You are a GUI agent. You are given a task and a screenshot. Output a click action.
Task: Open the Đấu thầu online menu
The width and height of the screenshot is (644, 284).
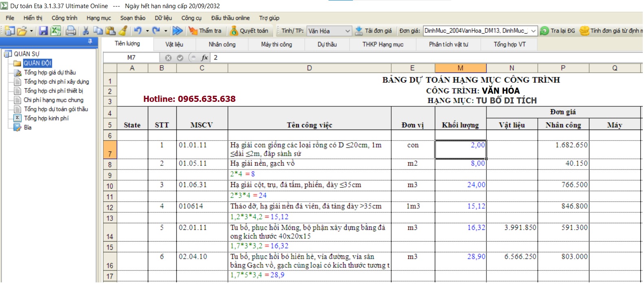point(230,18)
